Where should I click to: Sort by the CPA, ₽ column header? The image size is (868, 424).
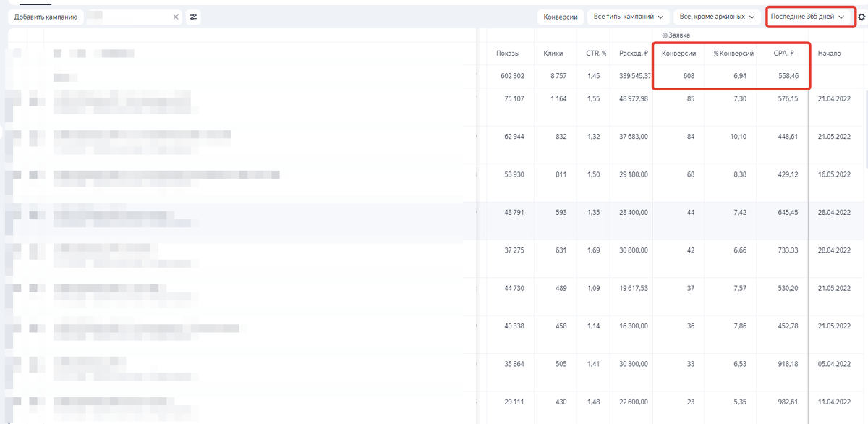783,53
